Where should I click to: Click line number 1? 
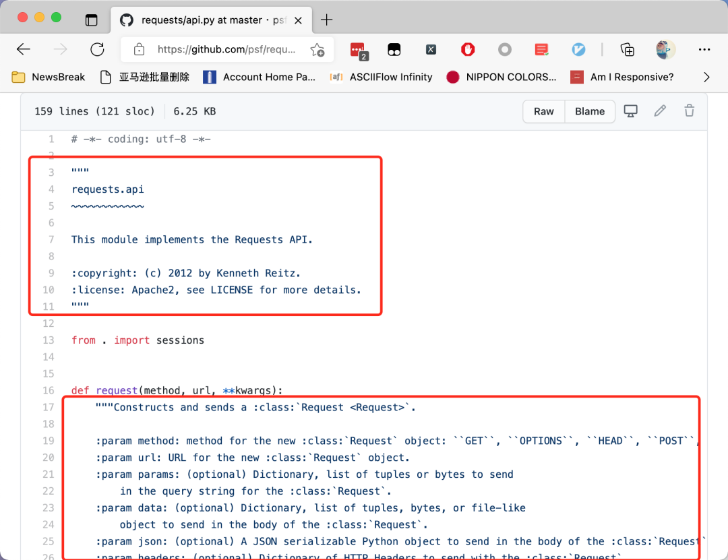(51, 139)
